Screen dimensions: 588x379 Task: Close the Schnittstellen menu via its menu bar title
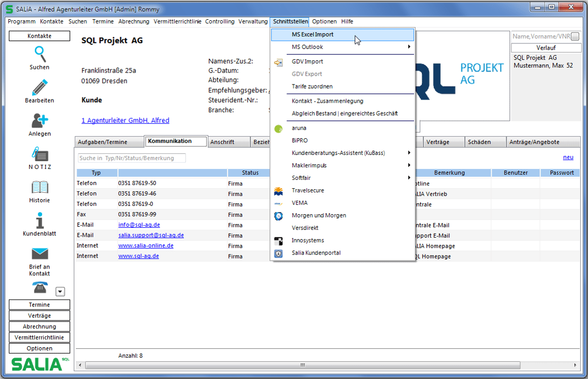click(x=290, y=21)
